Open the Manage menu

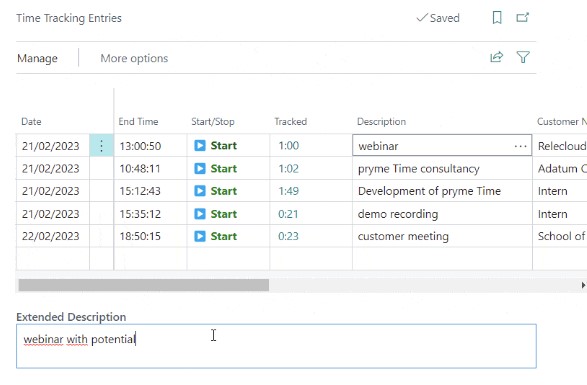[37, 58]
